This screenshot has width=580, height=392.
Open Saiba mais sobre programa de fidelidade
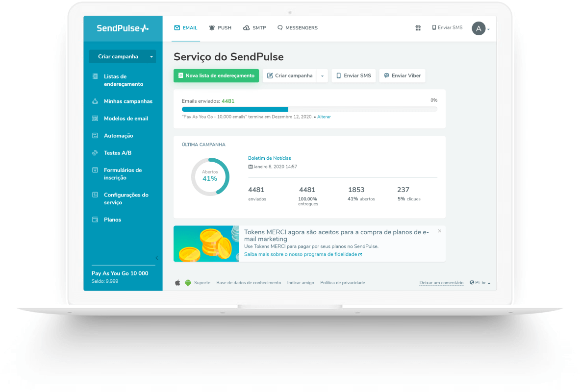click(303, 254)
